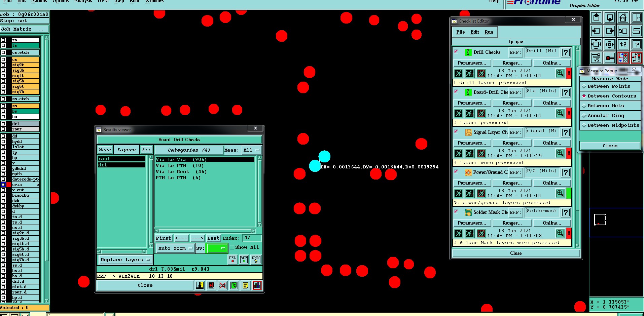Image resolution: width=644 pixels, height=316 pixels.
Task: Click the yellow notes icon in Results viewer
Action: [x=246, y=285]
